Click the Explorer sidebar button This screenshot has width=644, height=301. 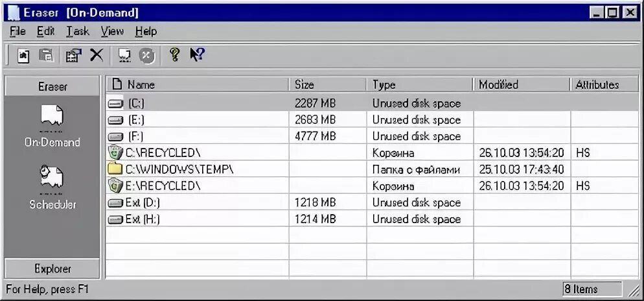point(52,269)
